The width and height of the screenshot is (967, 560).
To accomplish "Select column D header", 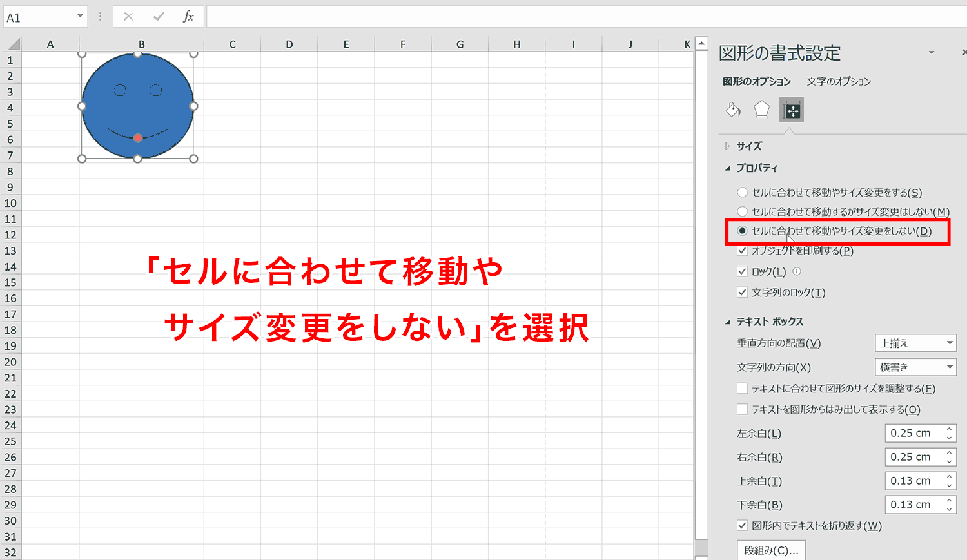I will coord(289,44).
